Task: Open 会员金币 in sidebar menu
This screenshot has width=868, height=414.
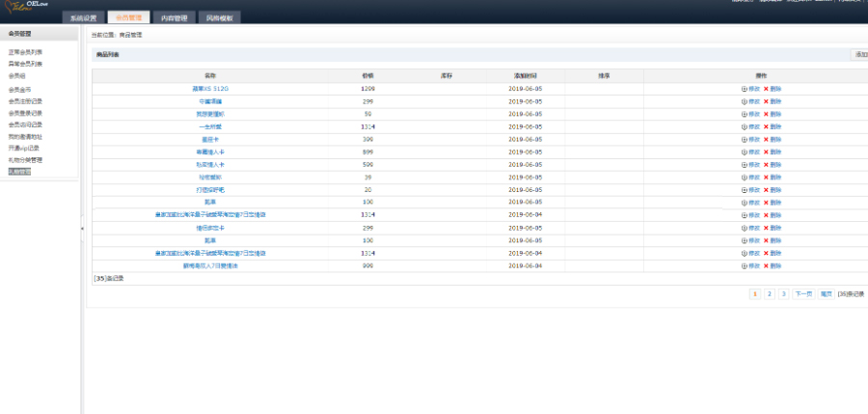Action: tap(19, 90)
